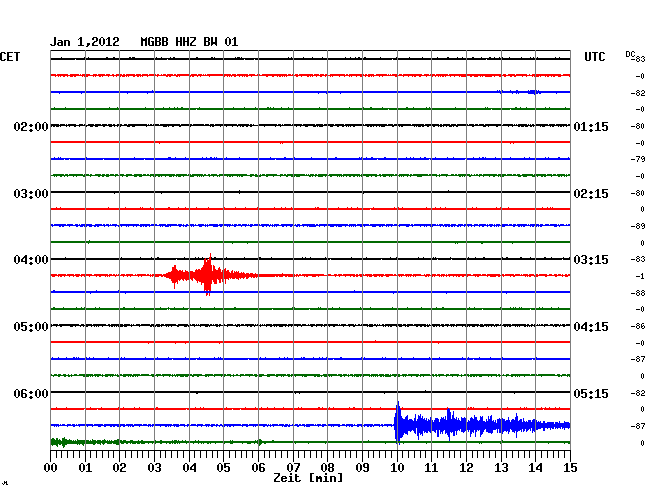This screenshot has width=650, height=494.
Task: Select the DC column header
Action: pos(630,54)
